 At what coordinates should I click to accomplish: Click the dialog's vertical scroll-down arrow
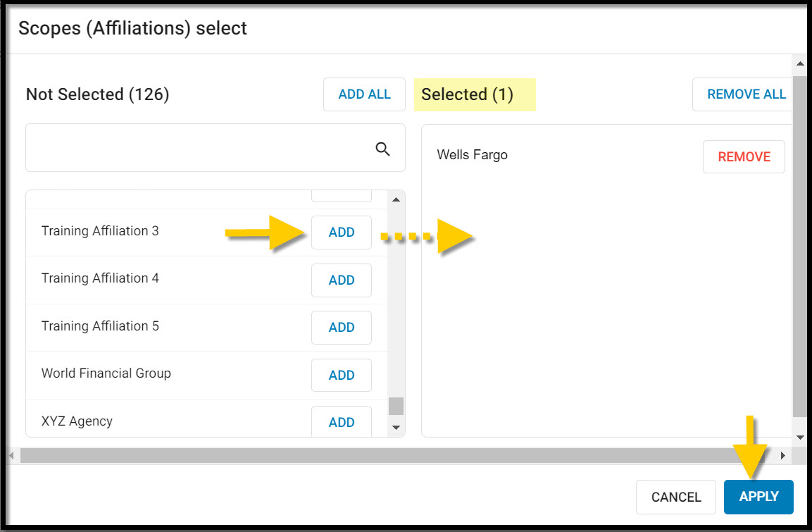pyautogui.click(x=800, y=438)
